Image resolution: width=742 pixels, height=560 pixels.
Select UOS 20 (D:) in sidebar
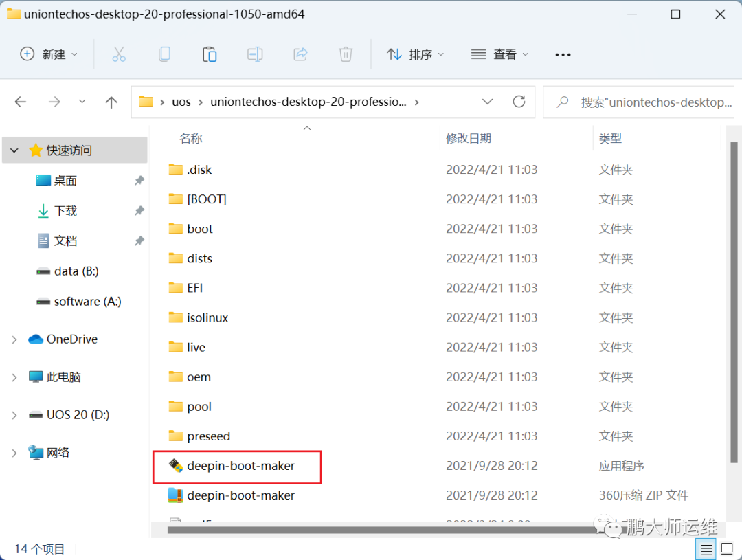pos(78,415)
